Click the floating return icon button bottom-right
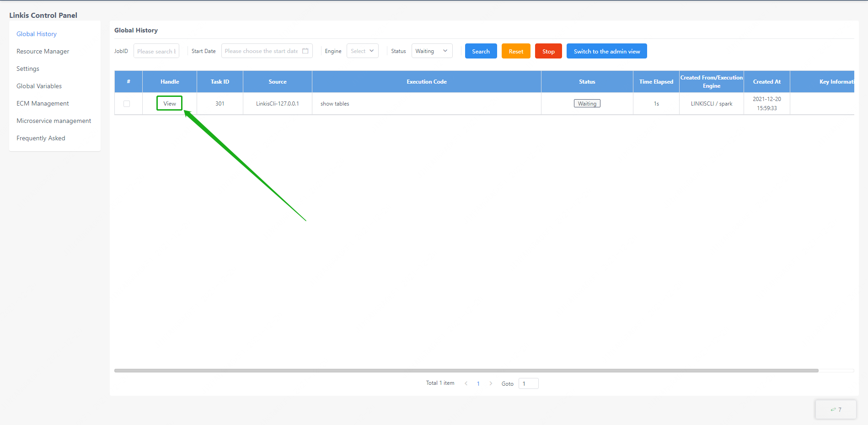This screenshot has width=868, height=425. click(836, 409)
